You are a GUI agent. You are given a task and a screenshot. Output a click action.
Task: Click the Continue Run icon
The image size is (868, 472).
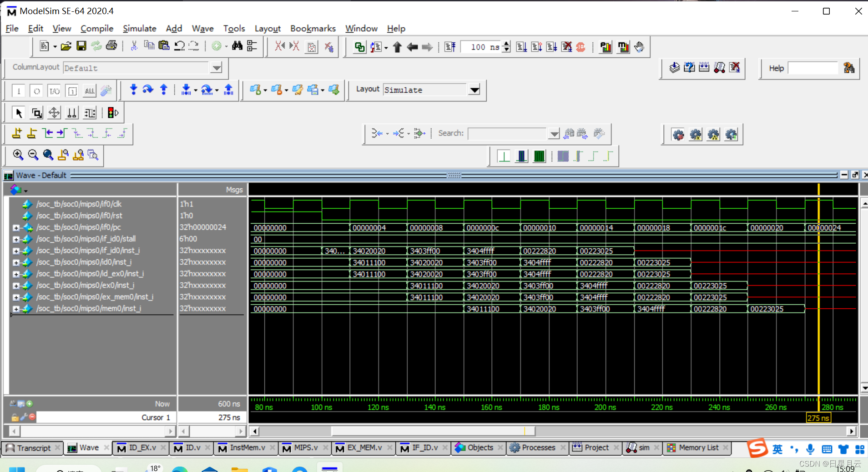tap(536, 47)
